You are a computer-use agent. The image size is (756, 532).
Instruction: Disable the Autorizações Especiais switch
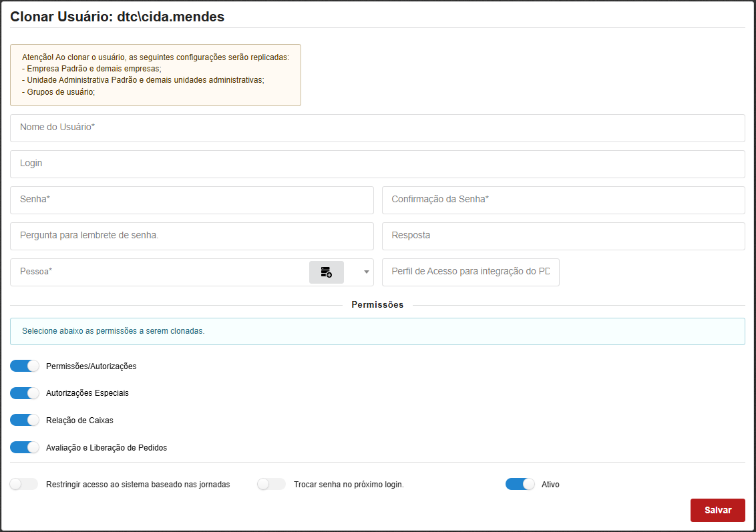(x=25, y=393)
